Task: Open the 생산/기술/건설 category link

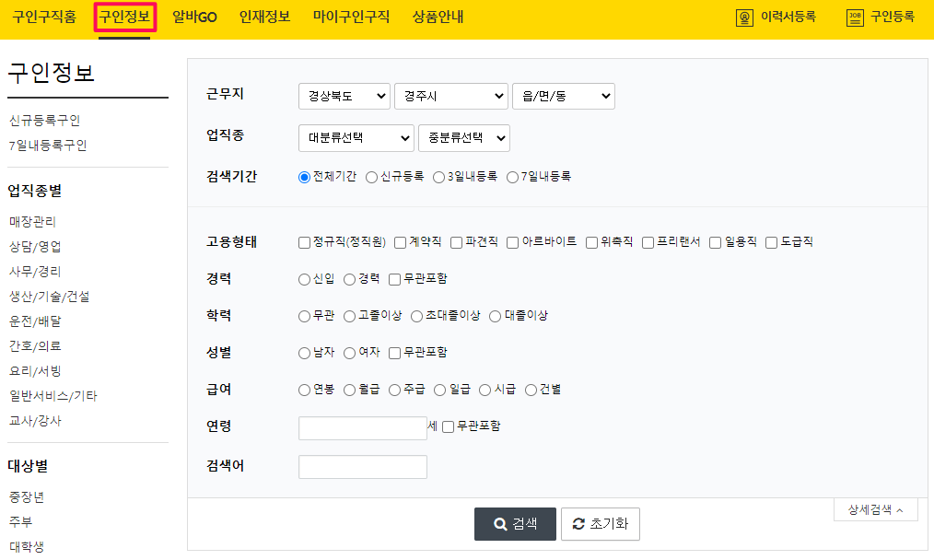Action: pyautogui.click(x=50, y=297)
